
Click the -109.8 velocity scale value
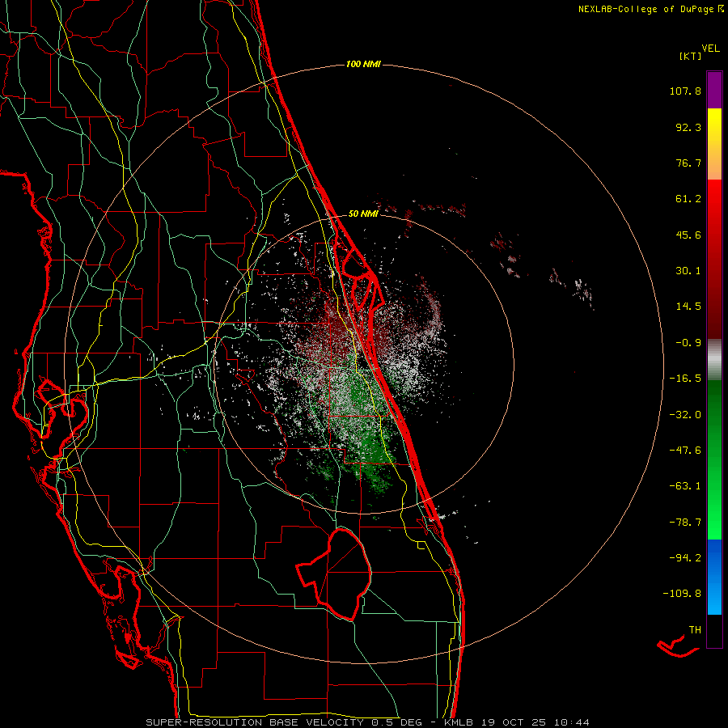click(682, 594)
